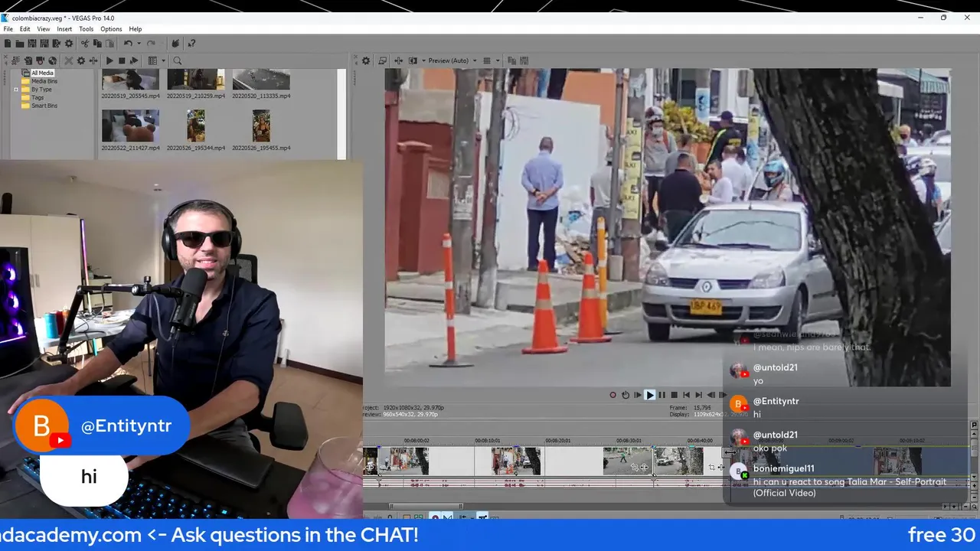Go to end of project
Image resolution: width=980 pixels, height=551 pixels.
tap(699, 395)
